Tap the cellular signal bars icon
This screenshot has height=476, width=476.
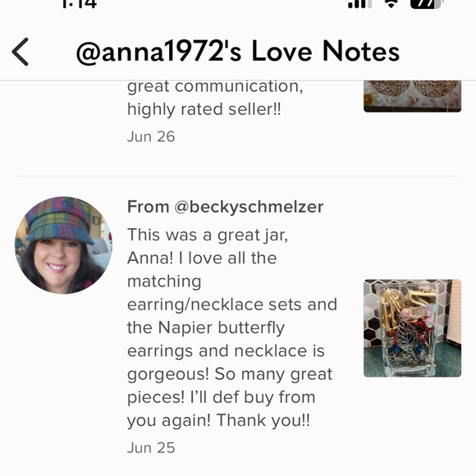point(359,4)
